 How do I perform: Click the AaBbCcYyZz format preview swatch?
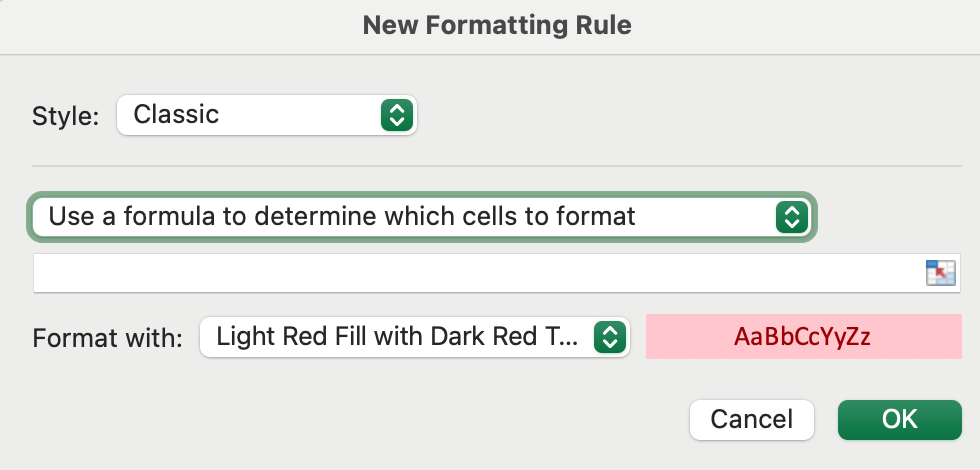[x=803, y=337]
